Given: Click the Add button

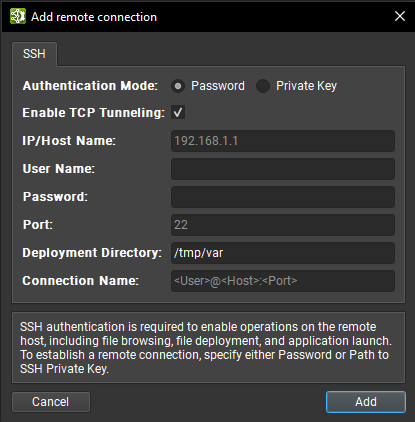Looking at the screenshot, I should click(x=366, y=402).
